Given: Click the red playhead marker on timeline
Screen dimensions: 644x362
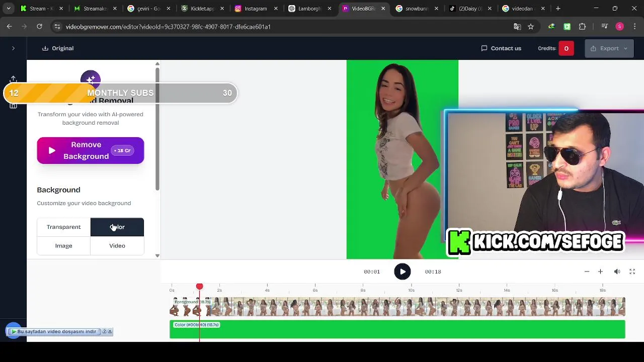Looking at the screenshot, I should [199, 286].
